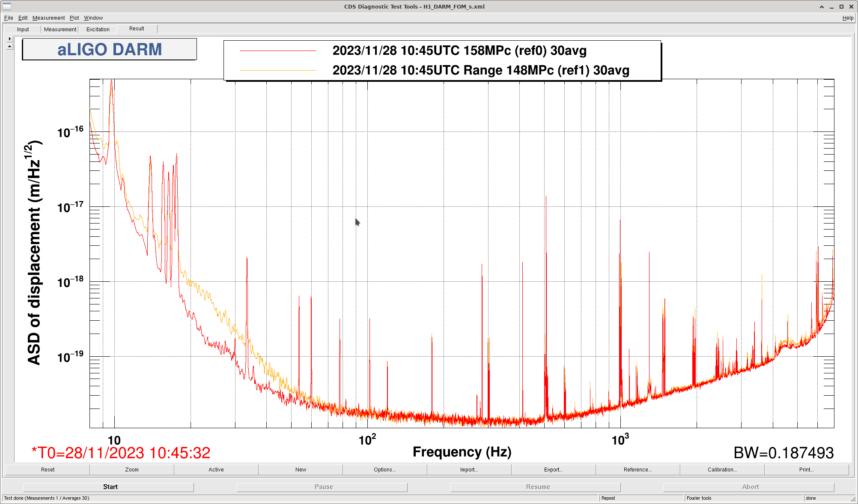
Task: Open the window menu icon in title bar
Action: [x=7, y=6]
